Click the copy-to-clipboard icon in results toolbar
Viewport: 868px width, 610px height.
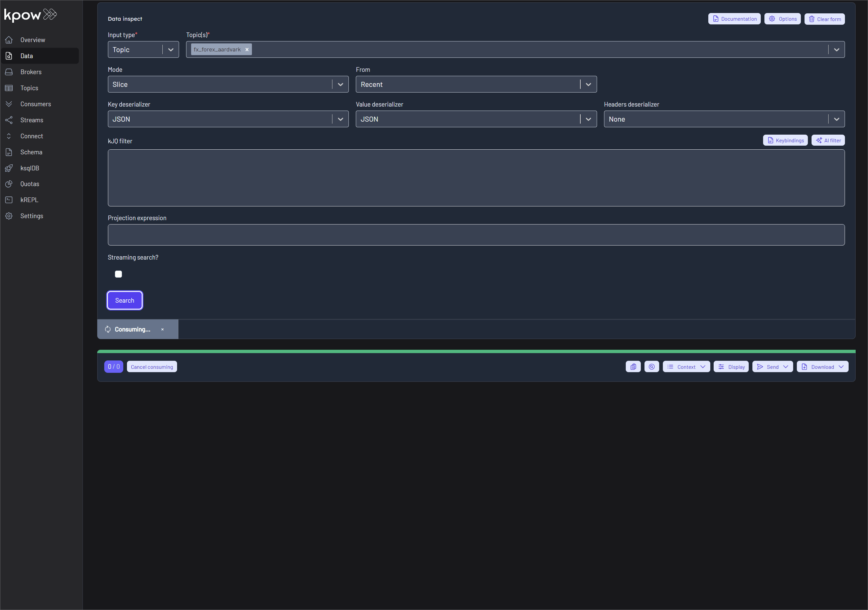[x=633, y=366]
